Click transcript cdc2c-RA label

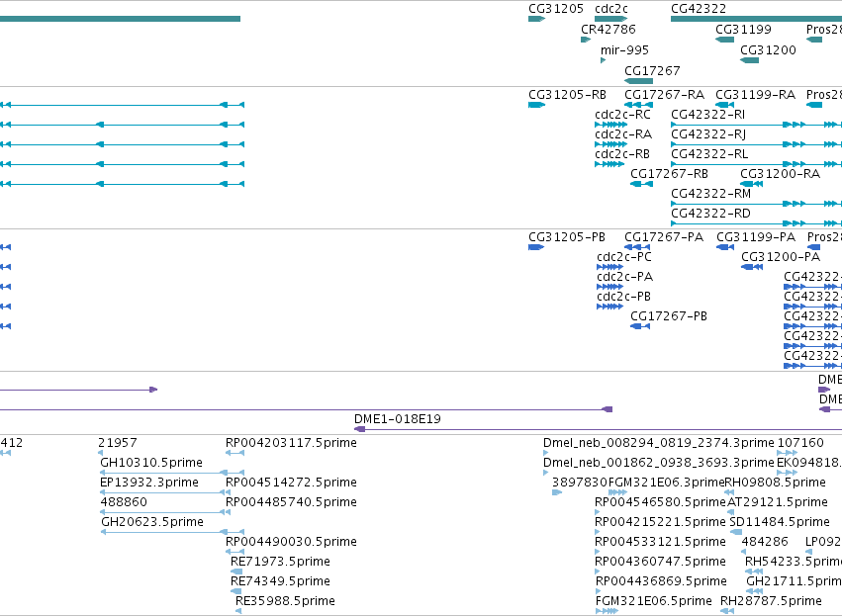pyautogui.click(x=623, y=134)
